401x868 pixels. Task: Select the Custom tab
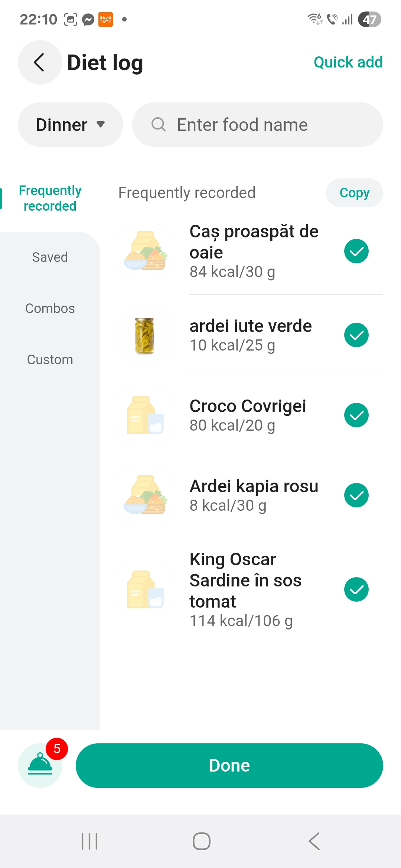50,359
